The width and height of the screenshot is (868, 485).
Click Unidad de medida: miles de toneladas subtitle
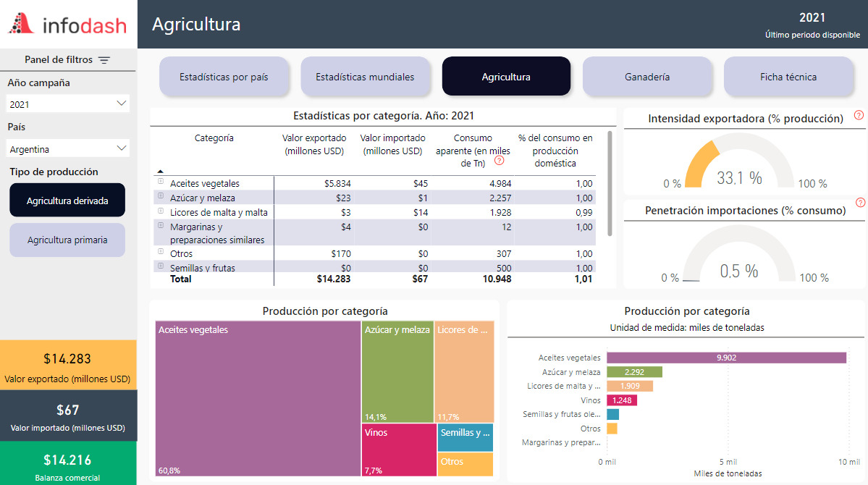(x=687, y=328)
